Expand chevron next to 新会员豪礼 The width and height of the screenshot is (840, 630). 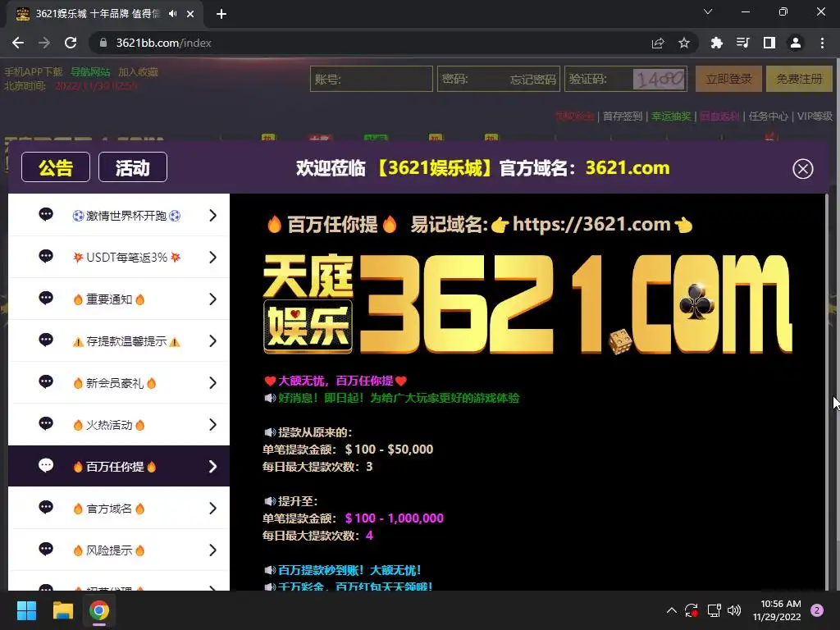[x=212, y=382]
